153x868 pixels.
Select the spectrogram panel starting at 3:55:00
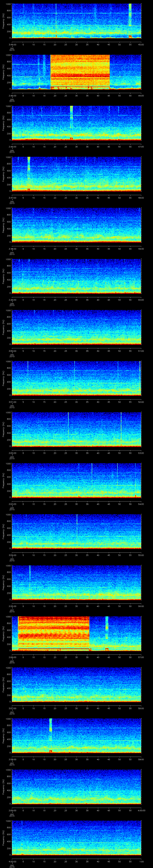tap(77, 583)
